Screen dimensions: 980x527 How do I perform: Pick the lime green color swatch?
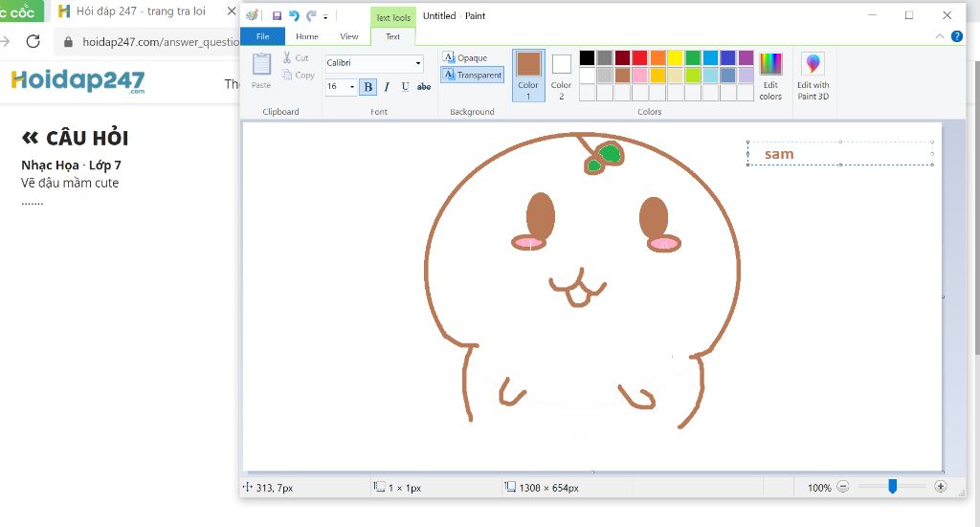click(x=693, y=76)
